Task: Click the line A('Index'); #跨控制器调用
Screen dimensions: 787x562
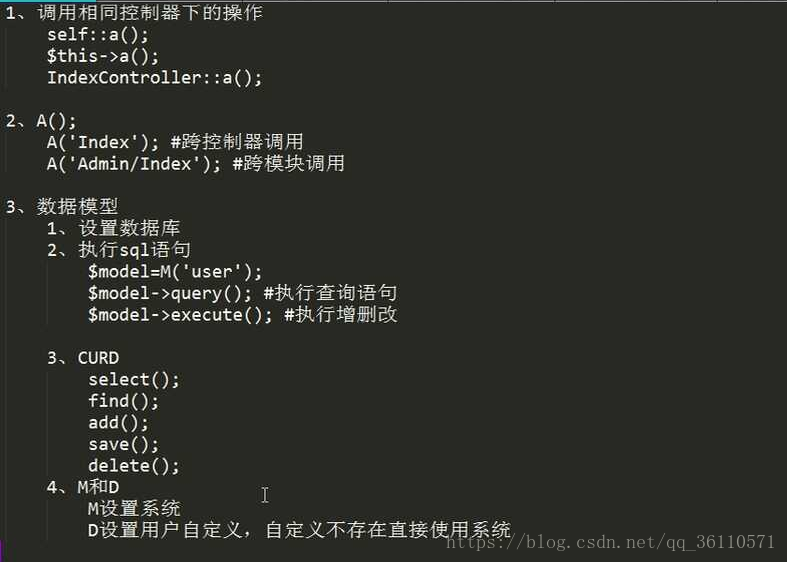Action: pos(175,142)
